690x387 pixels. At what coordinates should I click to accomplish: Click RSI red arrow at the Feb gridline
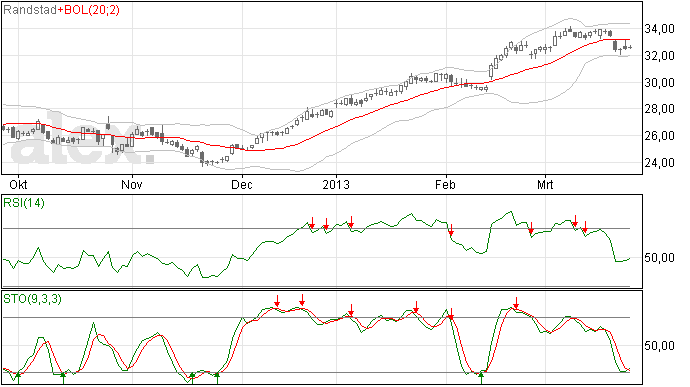click(451, 229)
